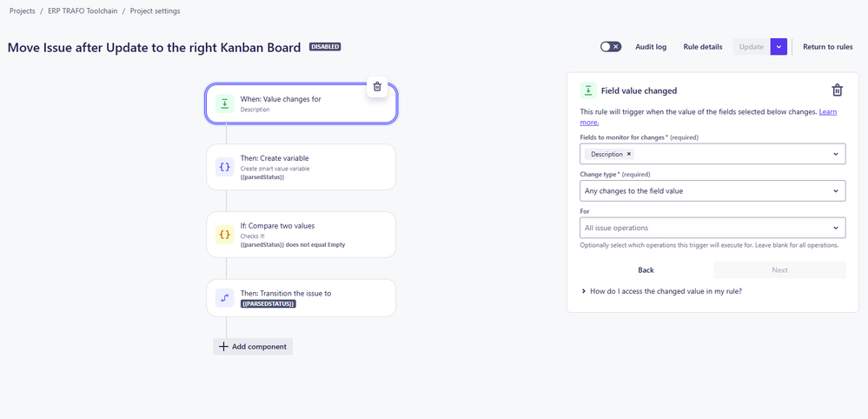
Task: Click the yellow Compare two values icon
Action: 224,235
